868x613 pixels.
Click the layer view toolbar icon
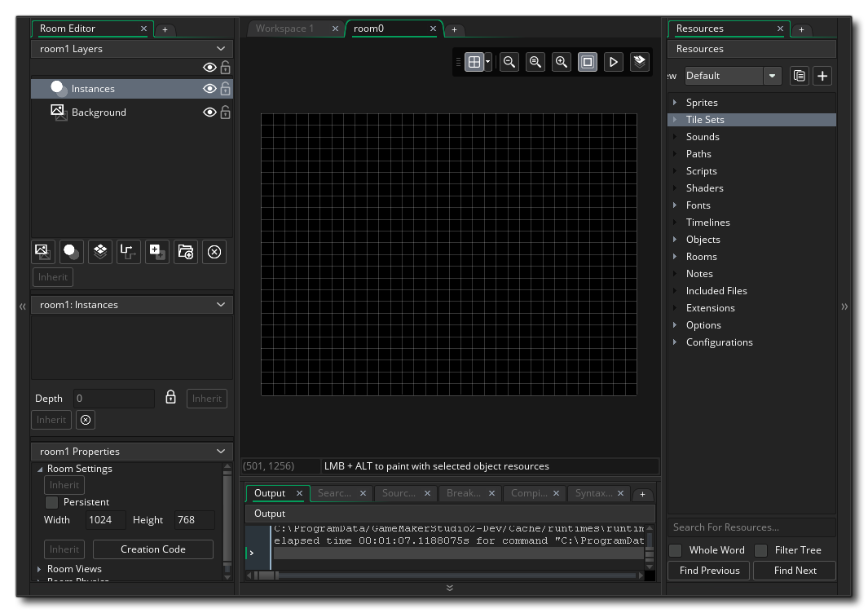coord(639,62)
